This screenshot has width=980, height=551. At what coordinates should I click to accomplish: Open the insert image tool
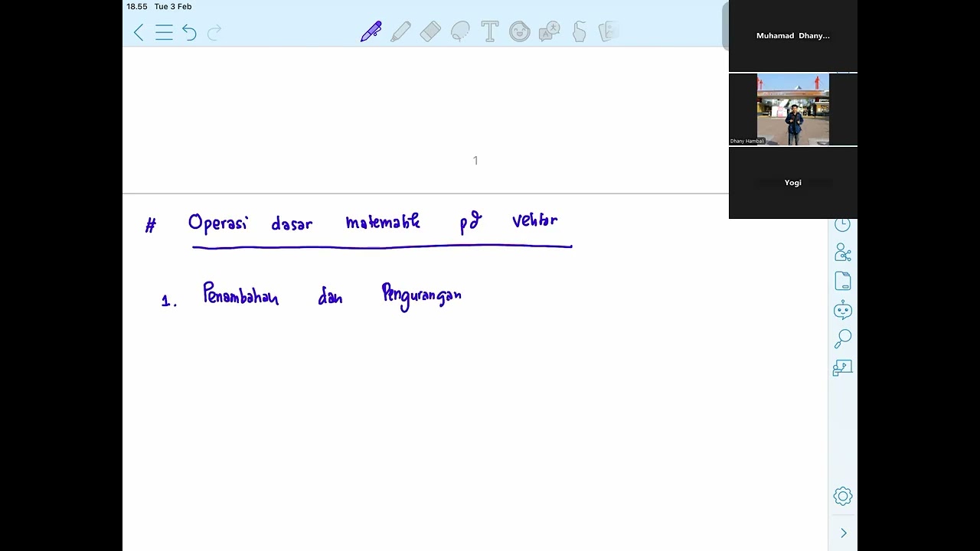coord(609,31)
